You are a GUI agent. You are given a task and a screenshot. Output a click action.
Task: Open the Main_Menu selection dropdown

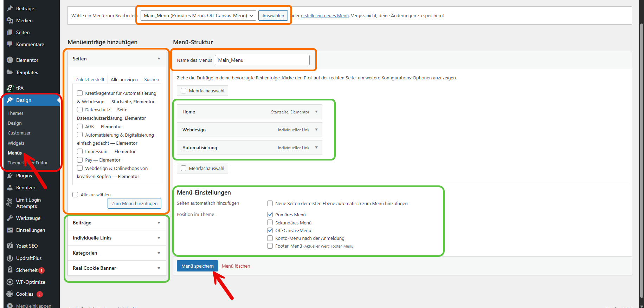198,15
